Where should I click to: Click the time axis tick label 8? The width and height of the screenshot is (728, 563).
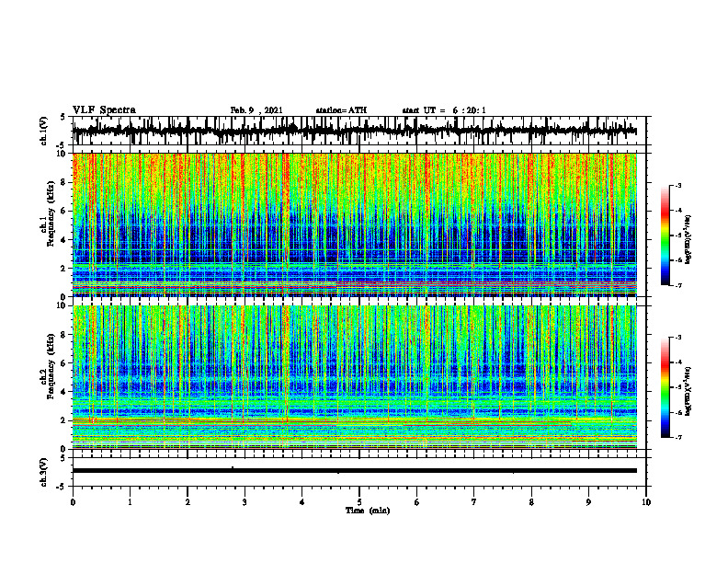(x=531, y=502)
